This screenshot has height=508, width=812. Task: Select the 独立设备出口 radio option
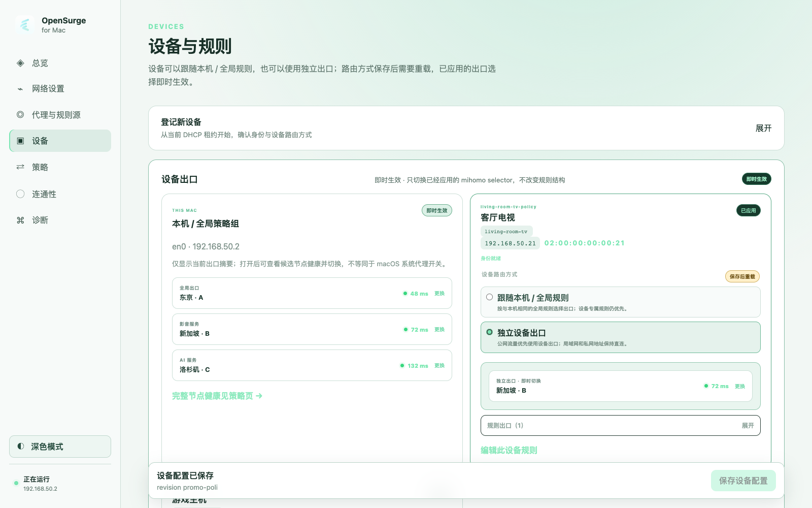pyautogui.click(x=489, y=332)
